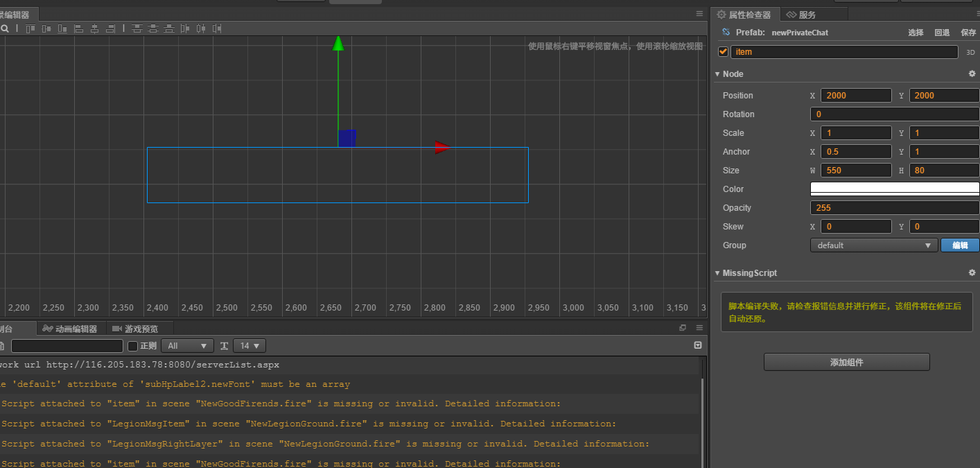Align selected nodes to top edge
This screenshot has width=980, height=468.
[x=30, y=28]
